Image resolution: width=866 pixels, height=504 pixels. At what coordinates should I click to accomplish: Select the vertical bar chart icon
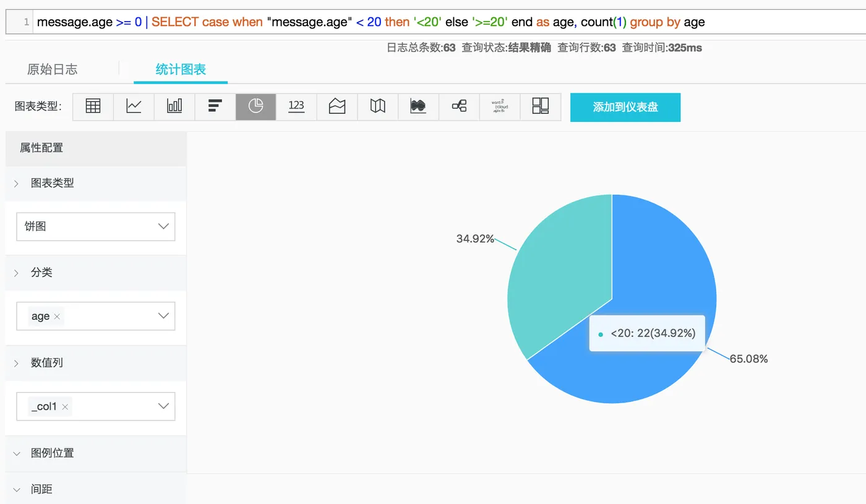pos(174,106)
